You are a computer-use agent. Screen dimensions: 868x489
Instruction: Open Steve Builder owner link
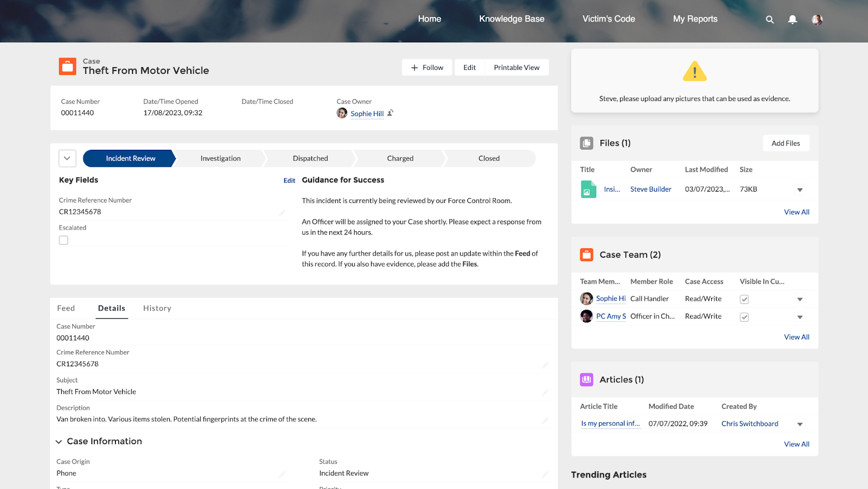point(650,189)
